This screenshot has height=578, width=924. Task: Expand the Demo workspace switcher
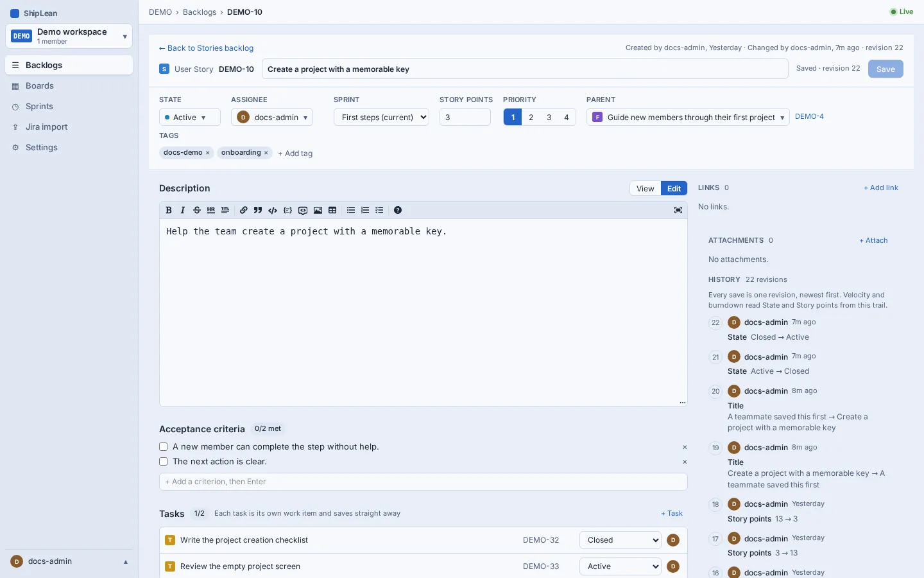69,36
